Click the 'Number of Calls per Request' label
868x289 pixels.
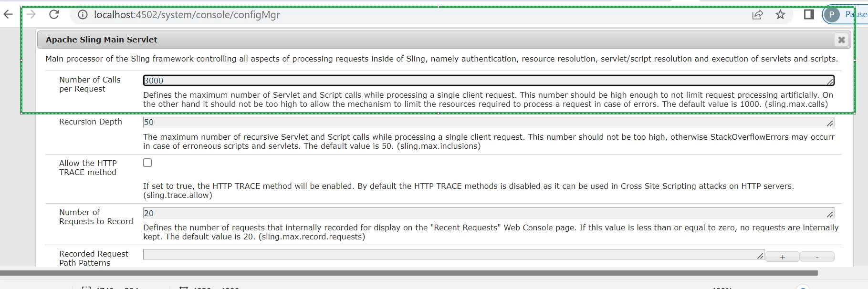(90, 84)
